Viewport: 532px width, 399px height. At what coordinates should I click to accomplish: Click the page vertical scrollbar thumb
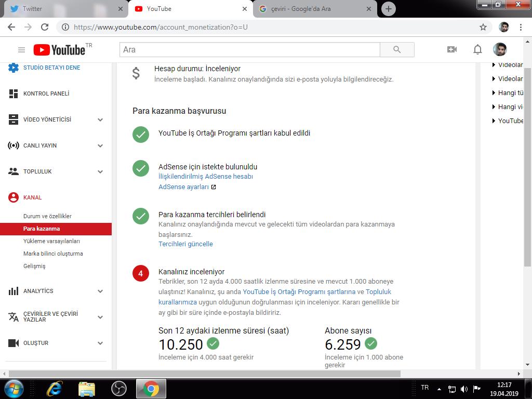527,166
